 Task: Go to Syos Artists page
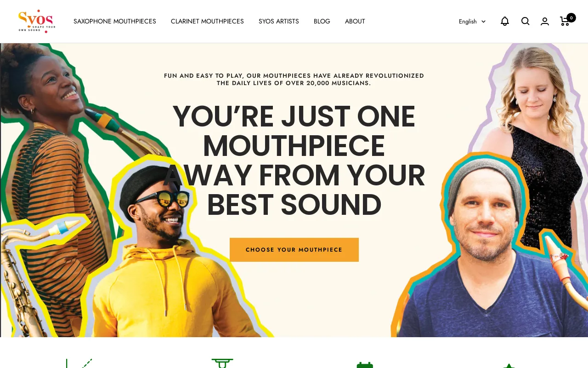(279, 21)
